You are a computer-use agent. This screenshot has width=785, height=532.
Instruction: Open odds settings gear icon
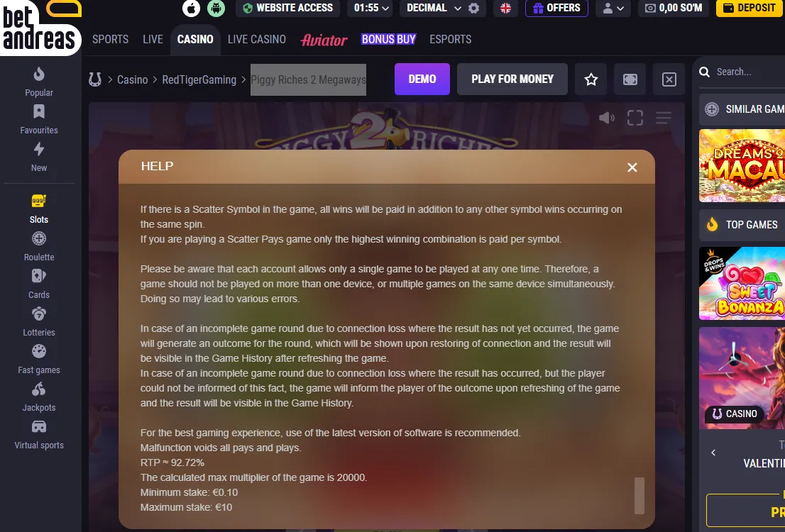point(473,8)
